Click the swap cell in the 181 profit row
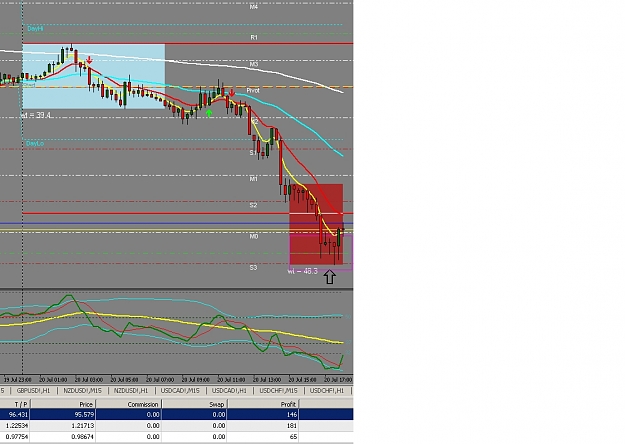This screenshot has width=625, height=444. [219, 426]
